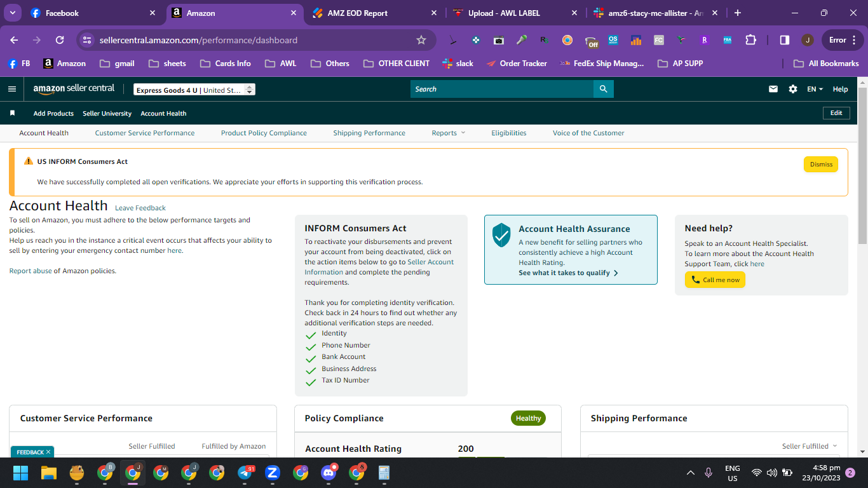Click the Edit button
Image resolution: width=868 pixels, height=488 pixels.
(x=836, y=113)
